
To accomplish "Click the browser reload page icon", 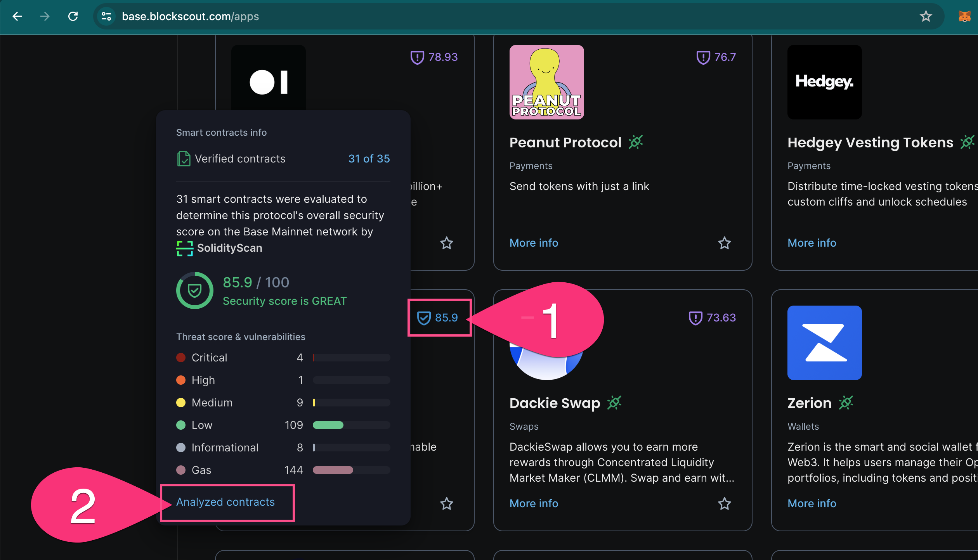I will pyautogui.click(x=73, y=16).
